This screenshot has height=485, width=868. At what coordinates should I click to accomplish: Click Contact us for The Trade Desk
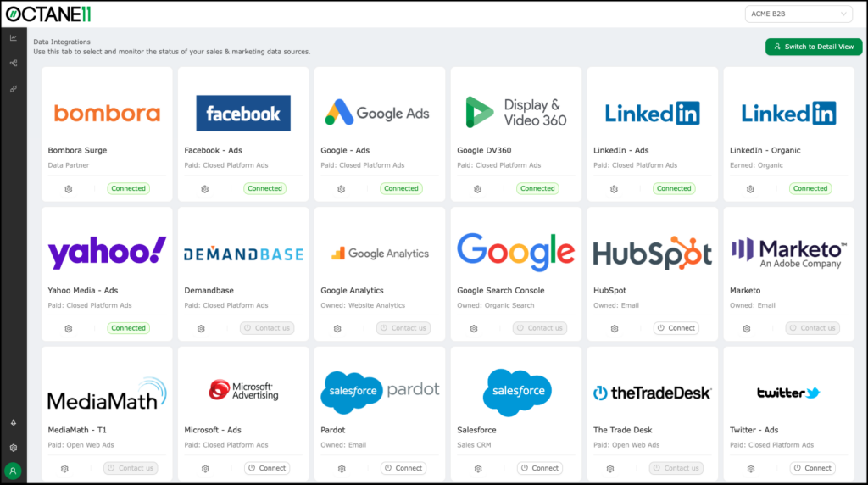coord(676,468)
